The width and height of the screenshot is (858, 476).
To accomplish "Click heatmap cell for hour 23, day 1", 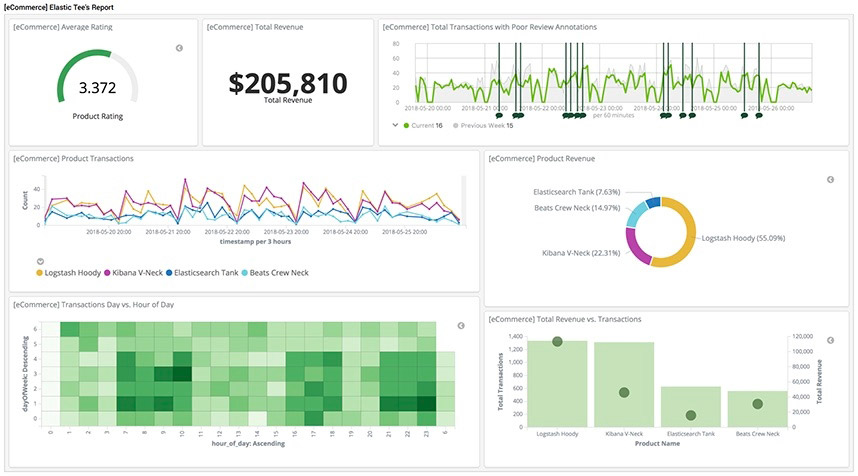I will click(426, 404).
